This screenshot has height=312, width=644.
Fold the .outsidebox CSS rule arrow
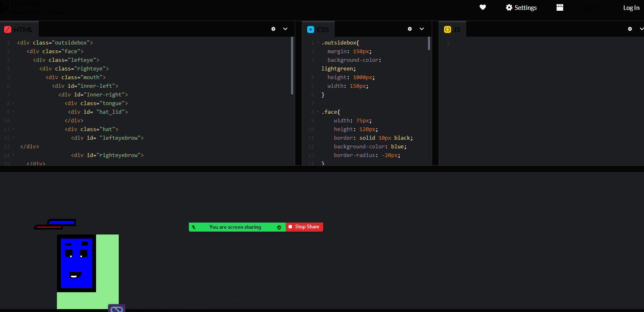pos(318,43)
